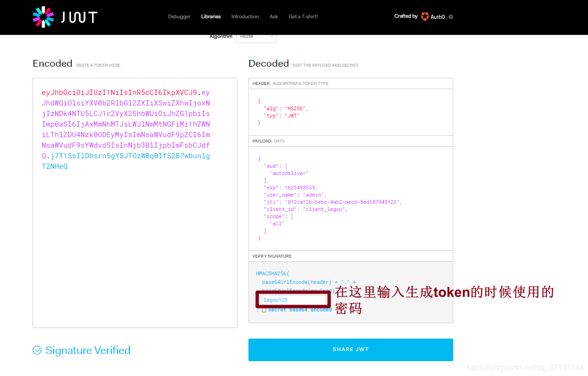
Task: Click the "autodeliver" audience value
Action: point(289,173)
